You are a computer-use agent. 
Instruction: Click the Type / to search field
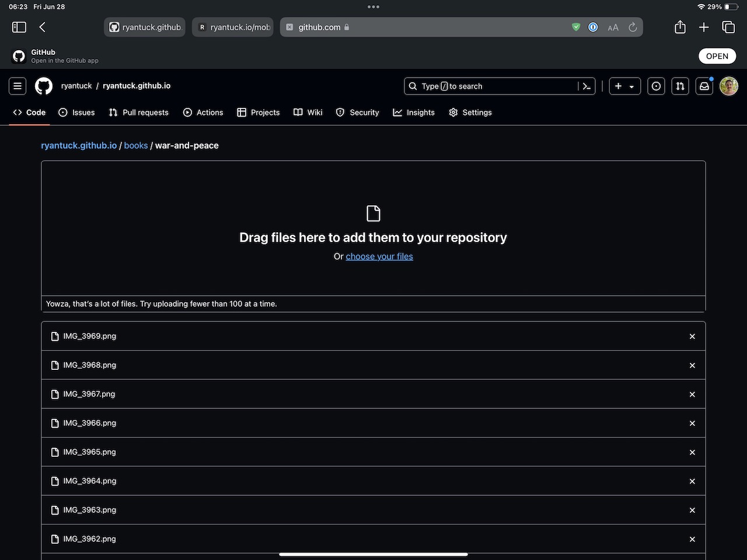(x=490, y=86)
